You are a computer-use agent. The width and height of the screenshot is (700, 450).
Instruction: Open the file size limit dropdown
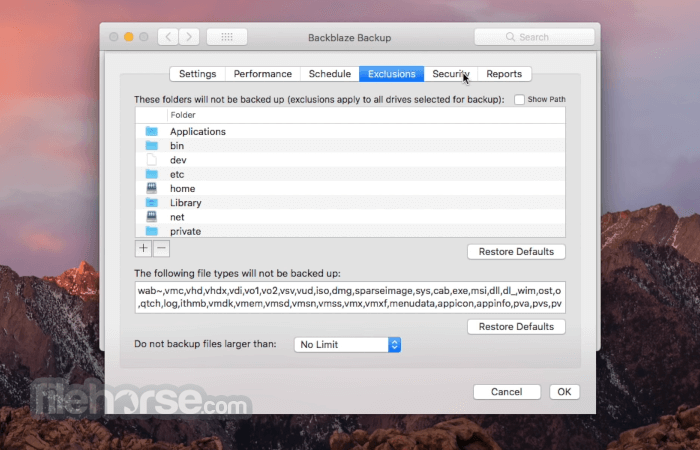tap(347, 345)
